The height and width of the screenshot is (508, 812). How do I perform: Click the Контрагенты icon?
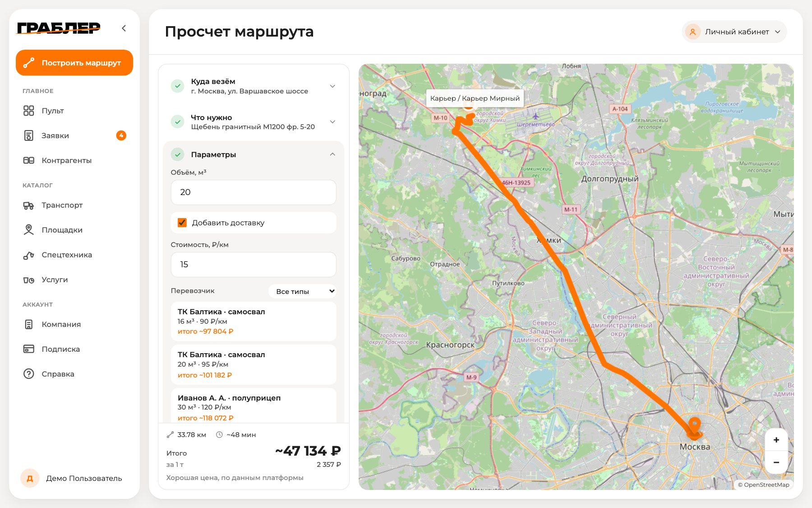[x=29, y=160]
